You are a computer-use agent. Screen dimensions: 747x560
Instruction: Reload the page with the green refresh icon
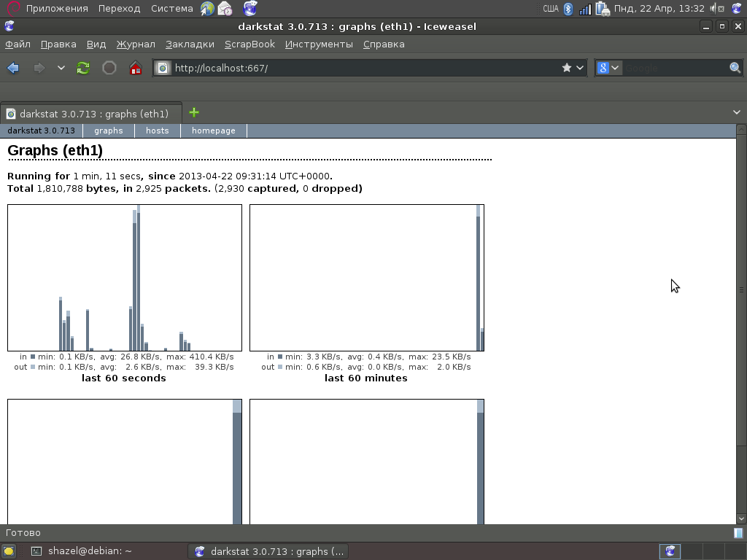tap(83, 68)
